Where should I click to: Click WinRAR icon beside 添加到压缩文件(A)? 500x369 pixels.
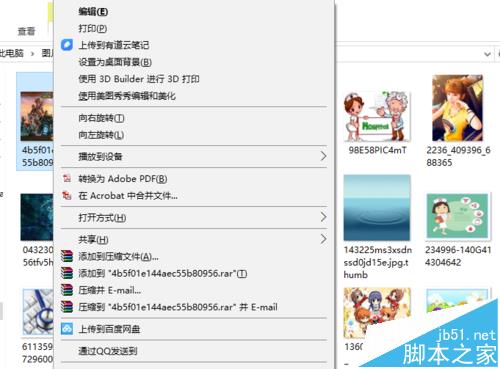[67, 256]
